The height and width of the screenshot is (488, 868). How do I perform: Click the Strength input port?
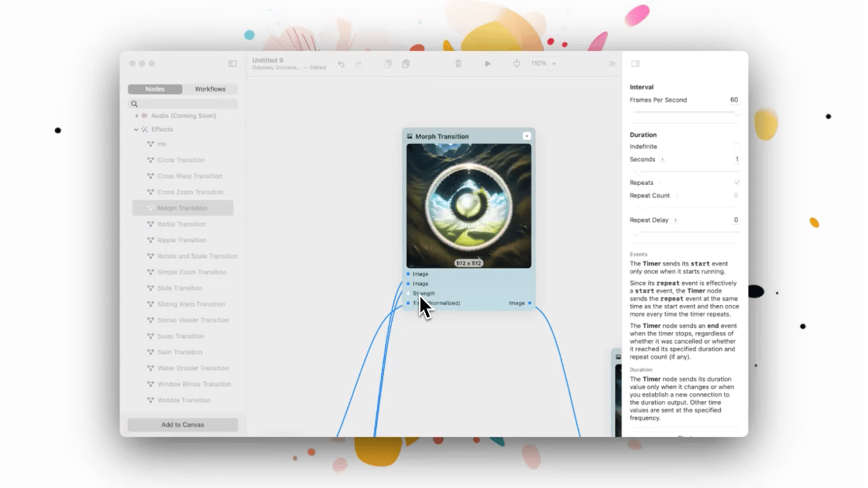click(408, 293)
